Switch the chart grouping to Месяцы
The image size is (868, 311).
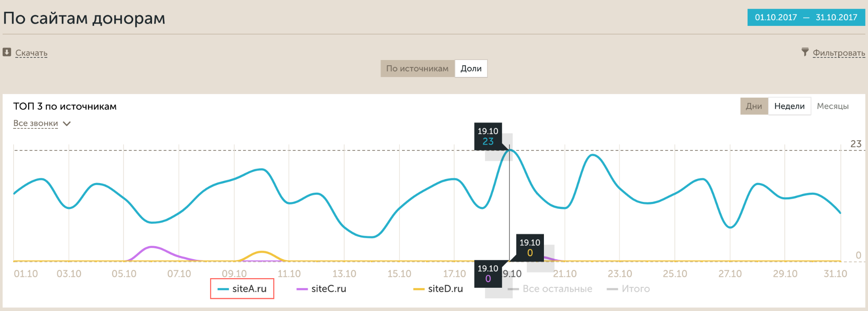pos(833,106)
